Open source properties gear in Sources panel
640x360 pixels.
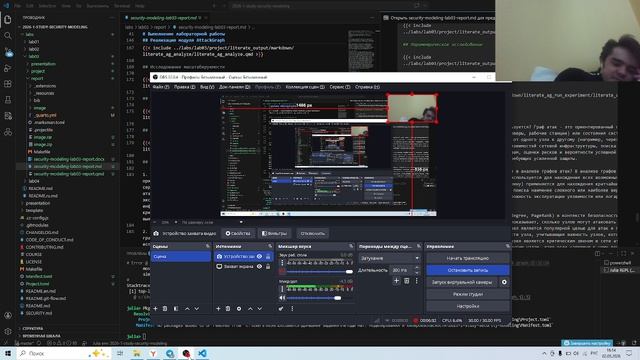pos(239,309)
